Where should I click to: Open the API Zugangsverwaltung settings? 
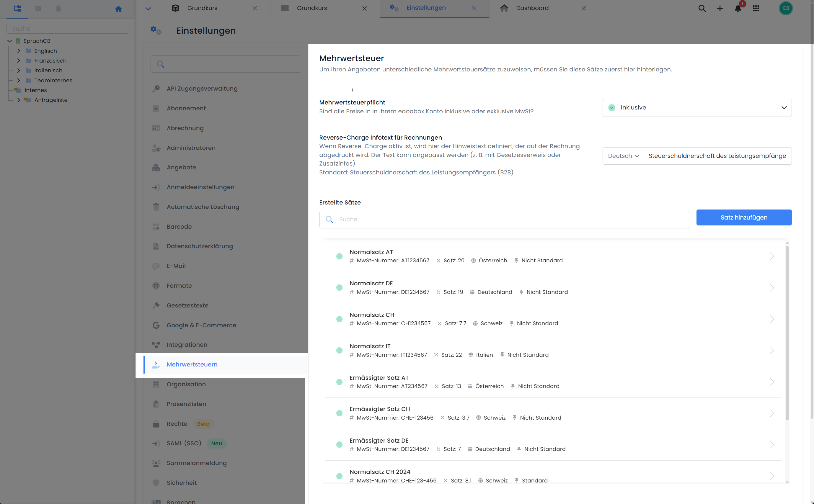(x=202, y=88)
